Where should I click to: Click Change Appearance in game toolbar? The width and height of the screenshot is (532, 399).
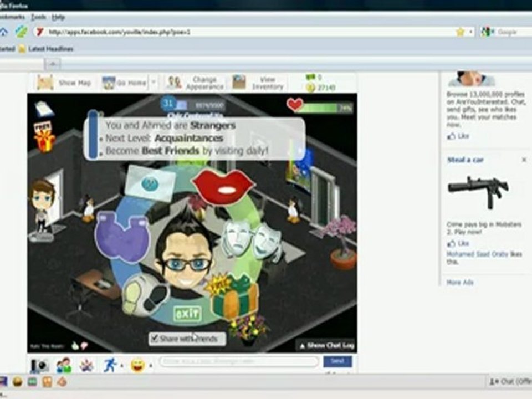(196, 83)
